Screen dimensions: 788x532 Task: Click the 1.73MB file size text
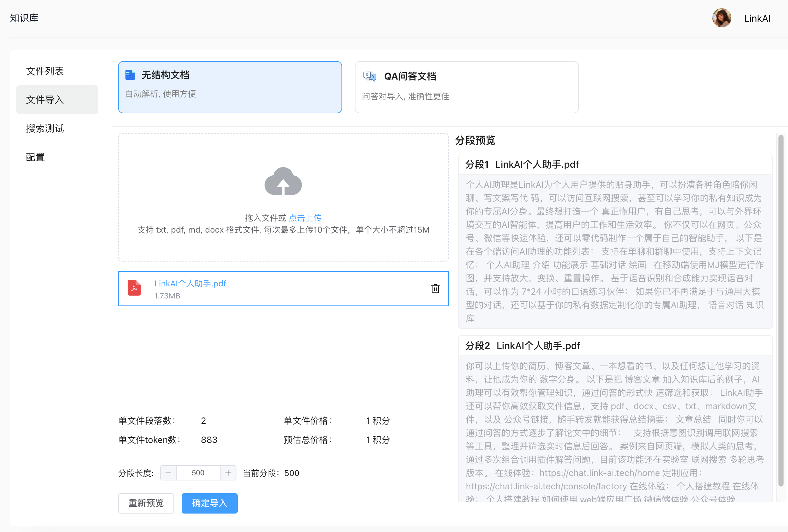(167, 296)
